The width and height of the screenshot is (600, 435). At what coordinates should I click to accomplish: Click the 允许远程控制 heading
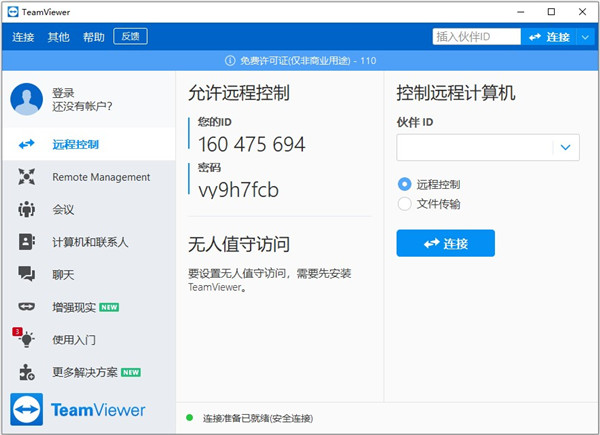coord(239,93)
